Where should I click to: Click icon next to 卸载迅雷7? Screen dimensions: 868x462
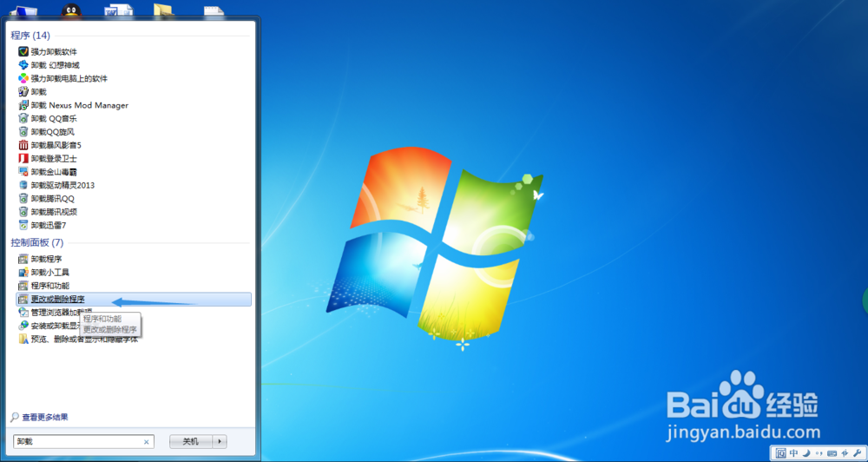23,224
